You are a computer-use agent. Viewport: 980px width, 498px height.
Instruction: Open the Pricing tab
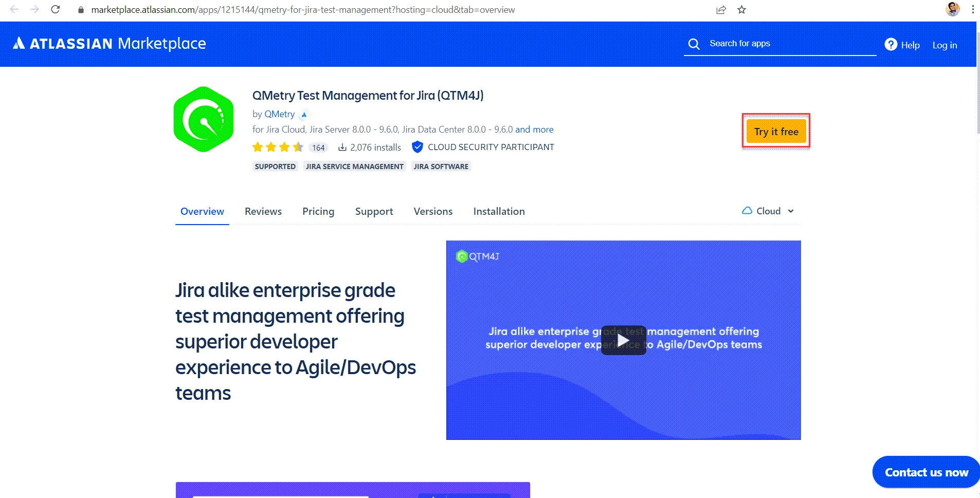pos(318,211)
